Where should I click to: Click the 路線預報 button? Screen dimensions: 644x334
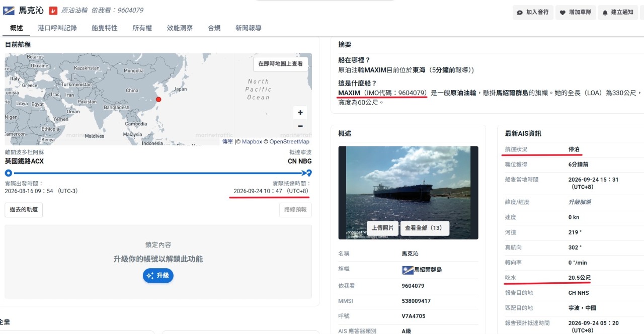pos(295,210)
